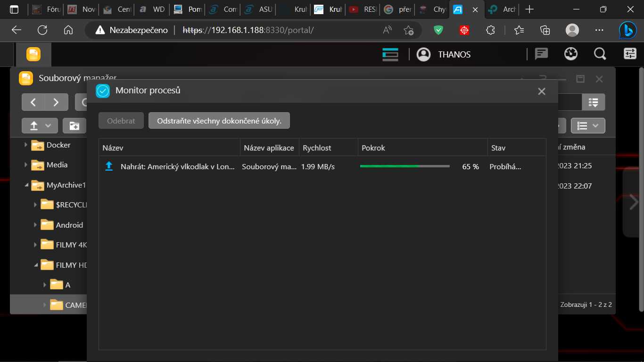The width and height of the screenshot is (644, 362).
Task: Open the ADM messages notification icon
Action: coord(541,54)
